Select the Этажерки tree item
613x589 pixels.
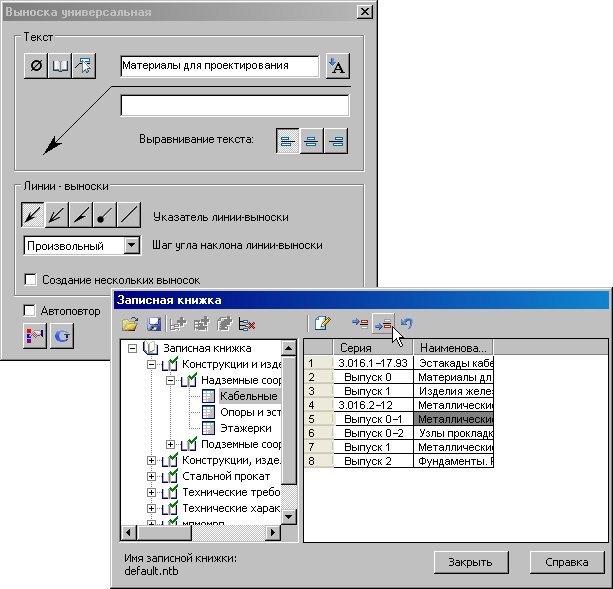coord(240,428)
